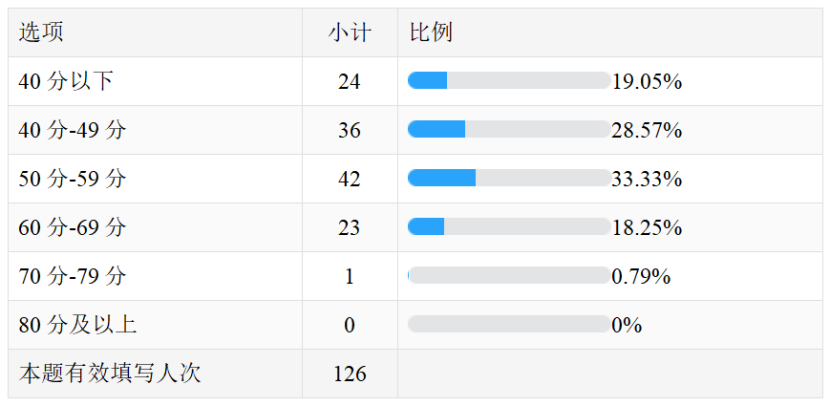The height and width of the screenshot is (407, 831).
Task: Click the 比例 column header
Action: click(x=431, y=33)
